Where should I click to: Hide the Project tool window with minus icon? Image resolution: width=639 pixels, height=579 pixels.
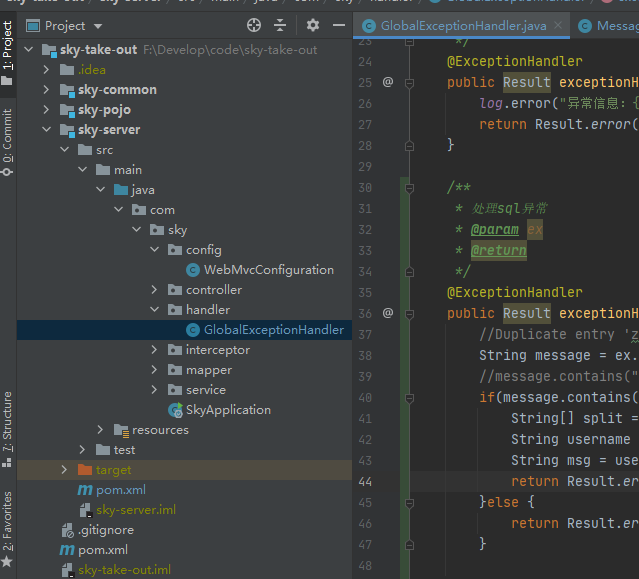click(337, 25)
